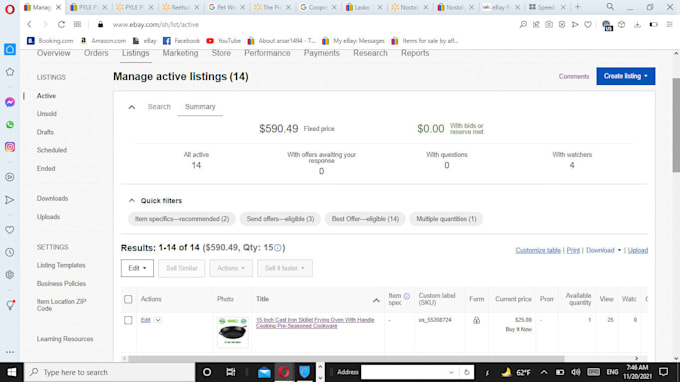The width and height of the screenshot is (680, 382).
Task: Open Unsold listings in sidebar
Action: pos(47,114)
